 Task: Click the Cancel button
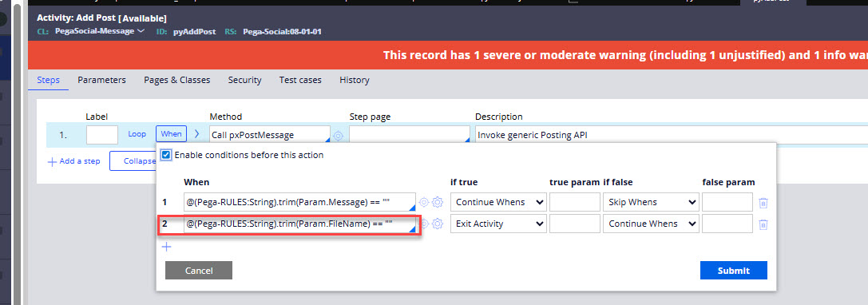click(x=199, y=270)
